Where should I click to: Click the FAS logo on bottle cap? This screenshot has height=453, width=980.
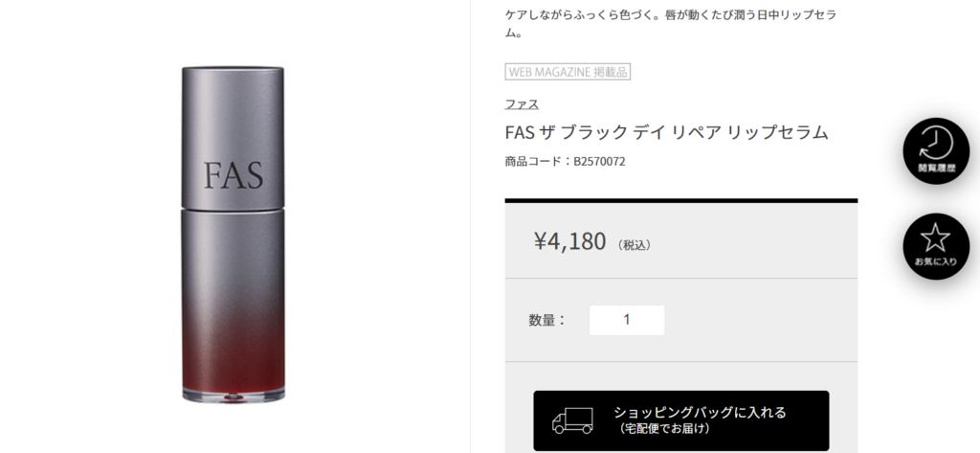coord(234,174)
